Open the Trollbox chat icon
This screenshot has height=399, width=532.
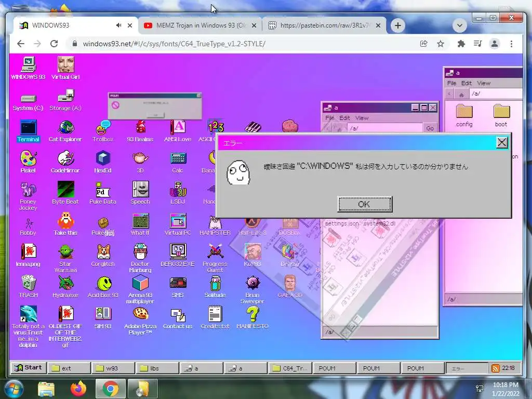coord(103,131)
